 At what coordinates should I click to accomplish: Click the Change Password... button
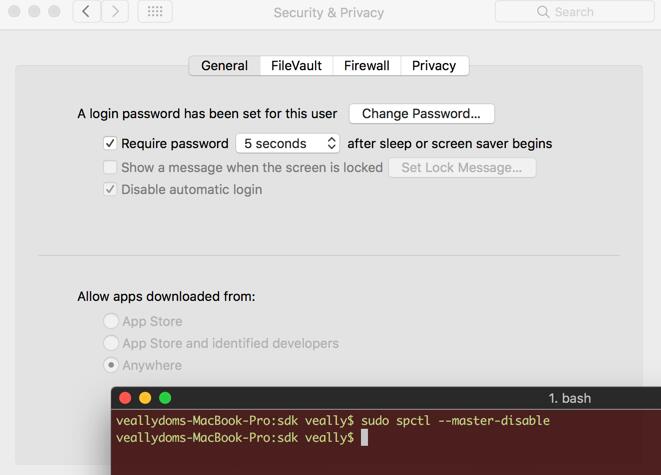pos(422,114)
